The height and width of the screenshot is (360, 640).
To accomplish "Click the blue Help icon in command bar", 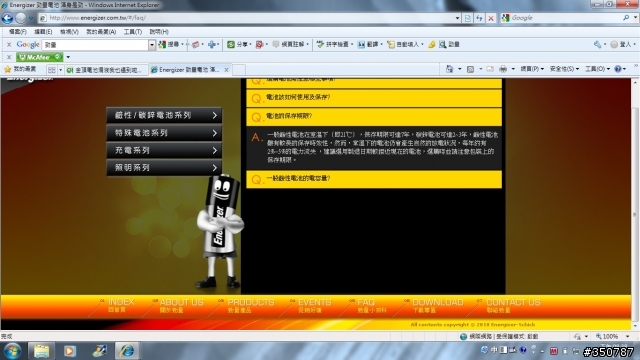I will (x=618, y=69).
